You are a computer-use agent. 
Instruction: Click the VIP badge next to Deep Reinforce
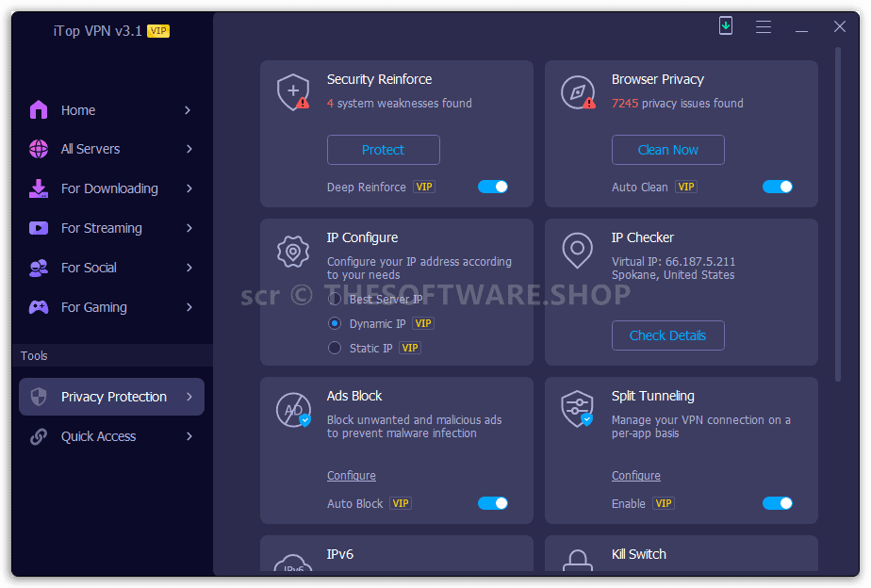pyautogui.click(x=424, y=188)
